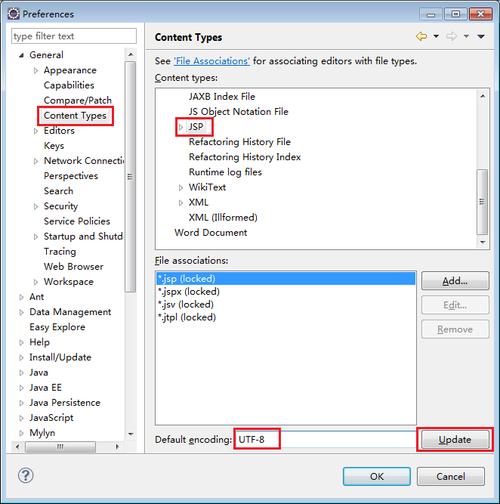Screen dimensions: 500x504
Task: Expand the WikiText content type
Action: point(181,188)
